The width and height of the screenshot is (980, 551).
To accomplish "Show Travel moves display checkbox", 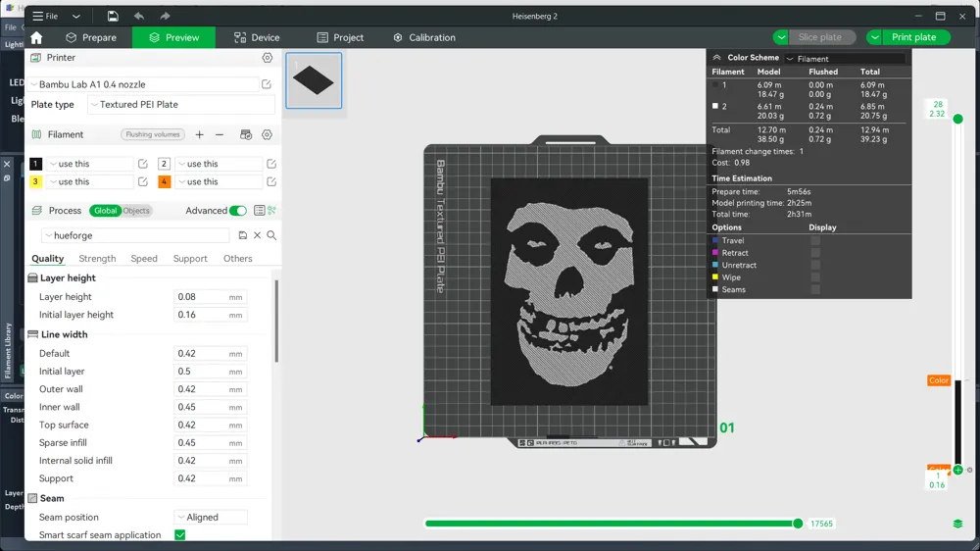I will tap(815, 241).
